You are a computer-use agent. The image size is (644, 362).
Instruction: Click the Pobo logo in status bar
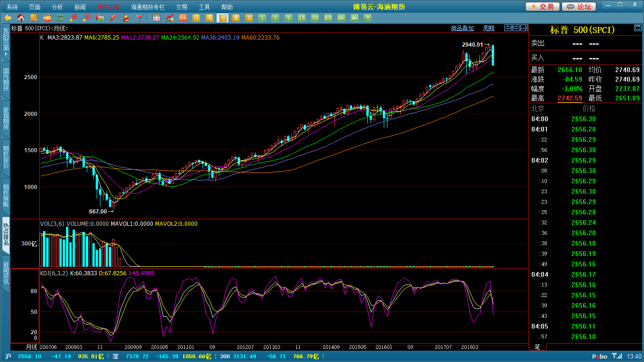(x=600, y=356)
